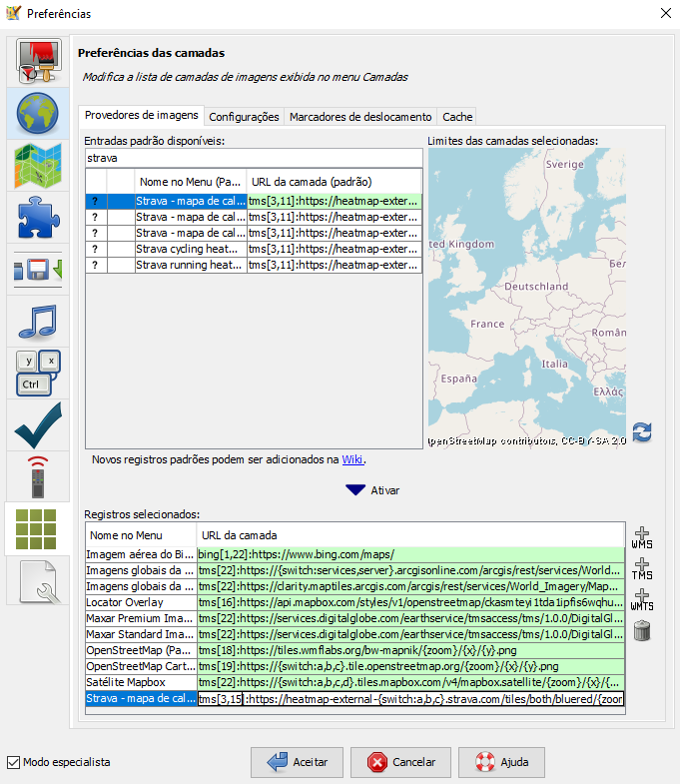
Task: Click the layer bounds map preview
Action: pyautogui.click(x=527, y=297)
